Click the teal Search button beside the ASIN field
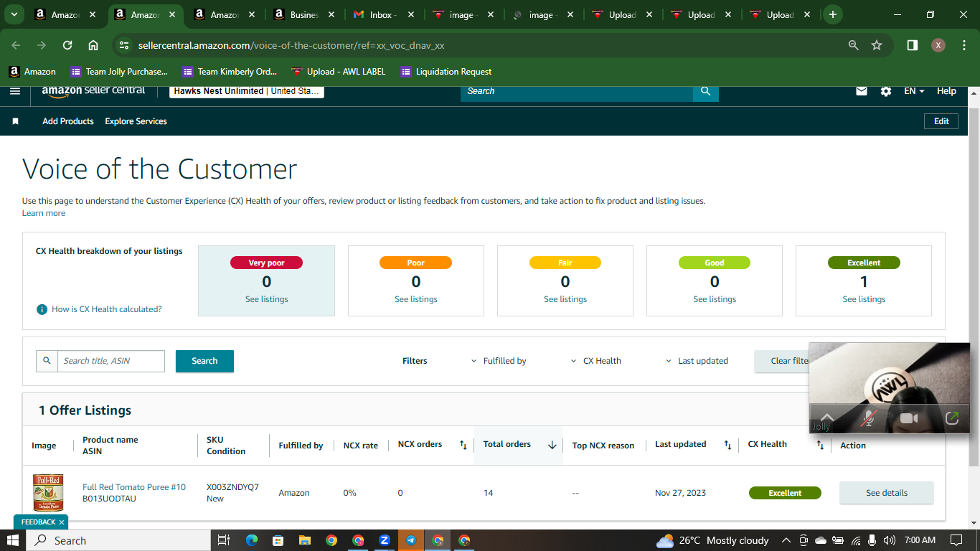 pos(204,361)
